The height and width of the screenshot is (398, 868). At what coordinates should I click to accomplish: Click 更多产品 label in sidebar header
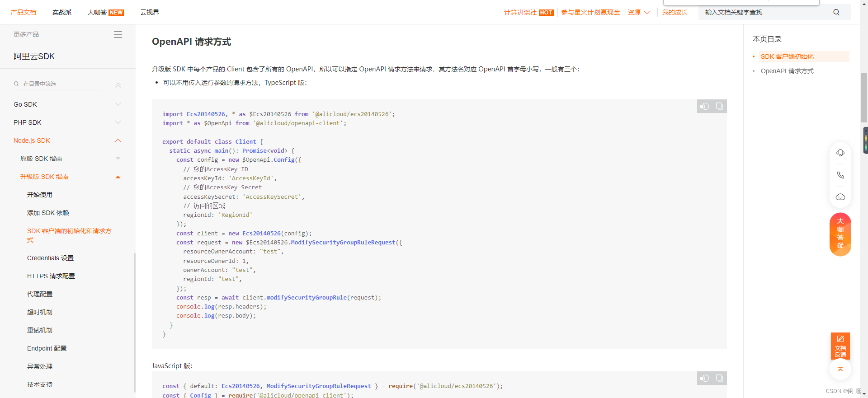pyautogui.click(x=26, y=34)
